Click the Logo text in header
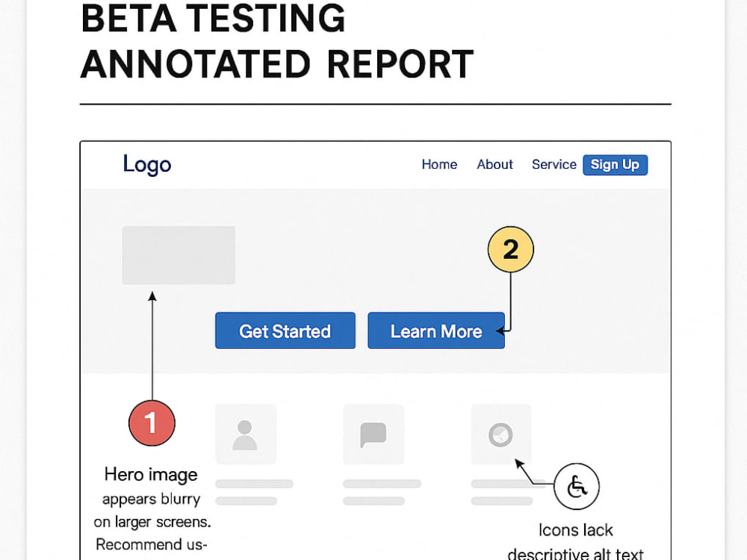747x560 pixels. [146, 165]
